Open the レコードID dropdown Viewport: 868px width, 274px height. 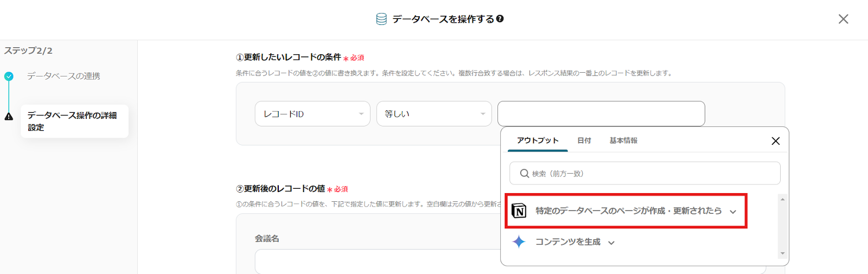coord(312,114)
